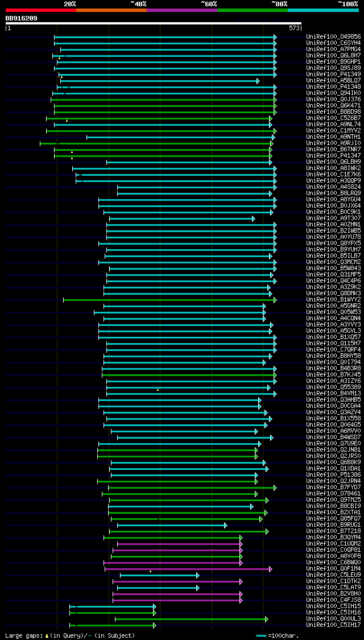Select the UniRef100_Q6K471 label
Image resolution: width=364 pixels, height=640 pixels.
tap(333, 106)
